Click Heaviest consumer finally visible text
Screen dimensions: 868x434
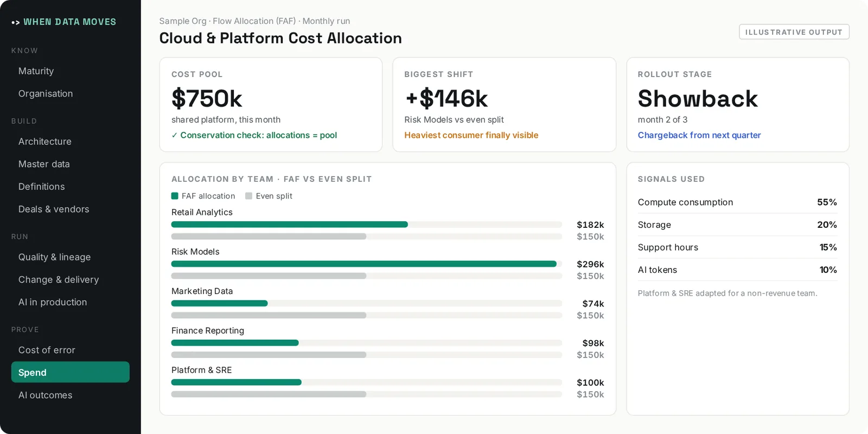pos(471,135)
